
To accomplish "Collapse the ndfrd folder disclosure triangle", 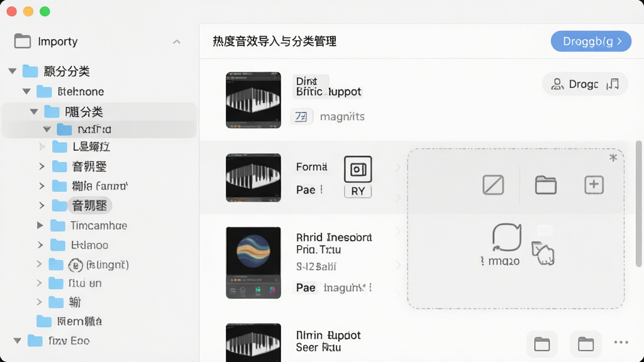I will pos(47,129).
